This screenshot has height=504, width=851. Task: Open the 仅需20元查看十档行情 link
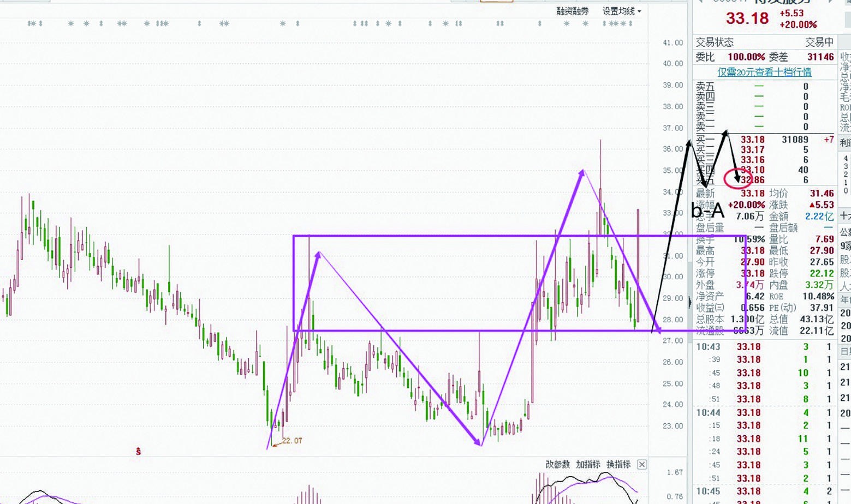tap(764, 72)
